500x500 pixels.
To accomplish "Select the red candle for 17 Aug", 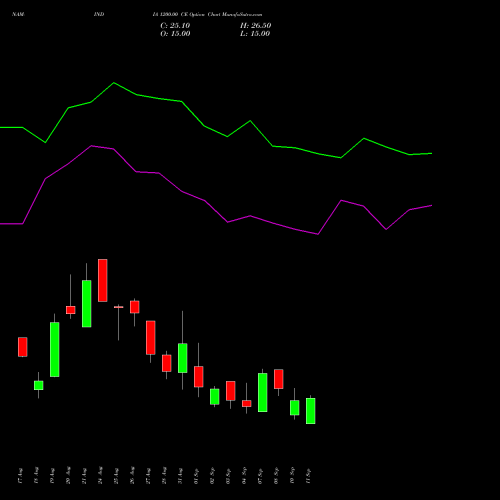I will [23, 347].
